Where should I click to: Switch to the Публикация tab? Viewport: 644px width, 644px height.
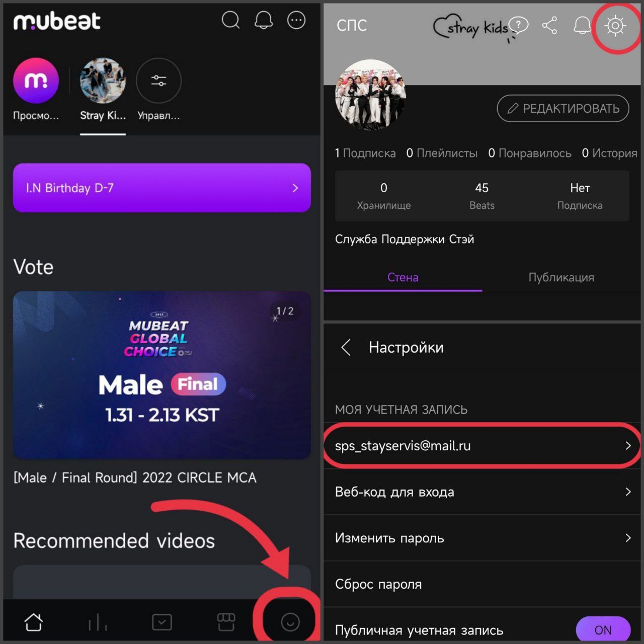(x=561, y=277)
